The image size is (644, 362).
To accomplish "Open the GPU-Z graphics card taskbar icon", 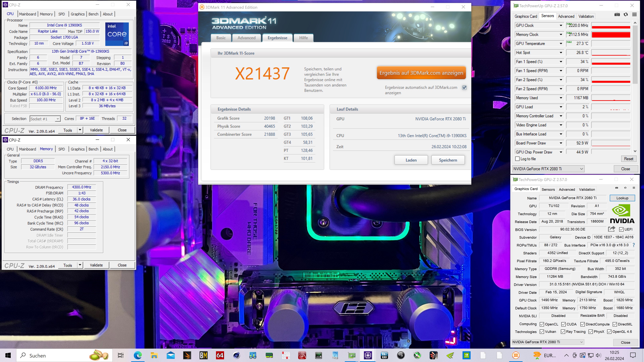I will tap(352, 355).
